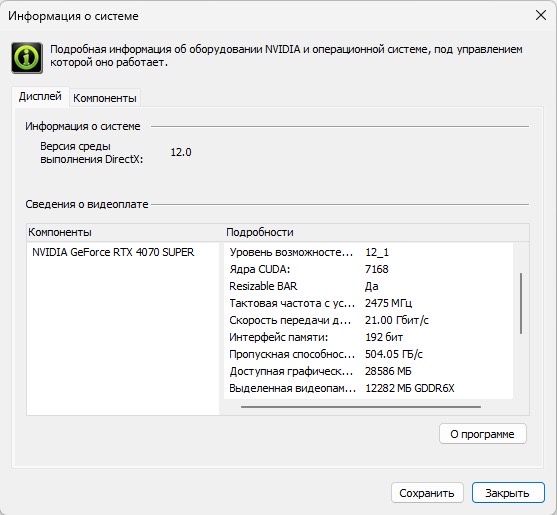
Task: Close the Информация о системе window
Action: pyautogui.click(x=541, y=15)
